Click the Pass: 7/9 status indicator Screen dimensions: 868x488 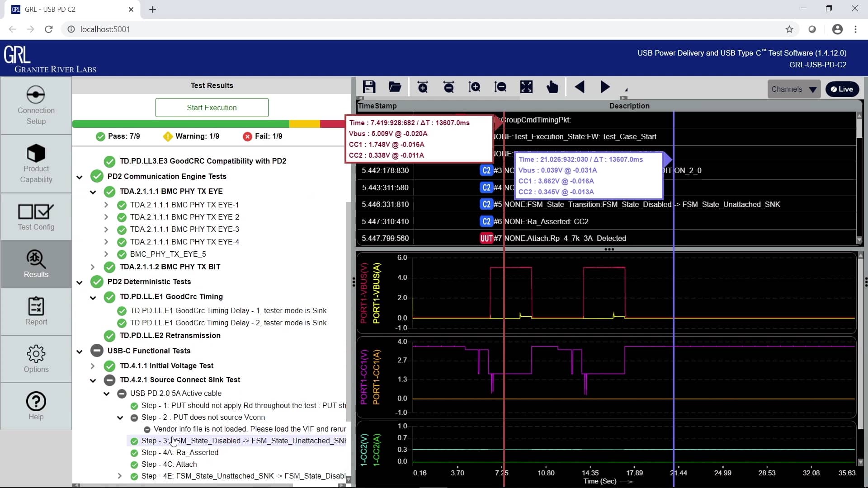118,136
